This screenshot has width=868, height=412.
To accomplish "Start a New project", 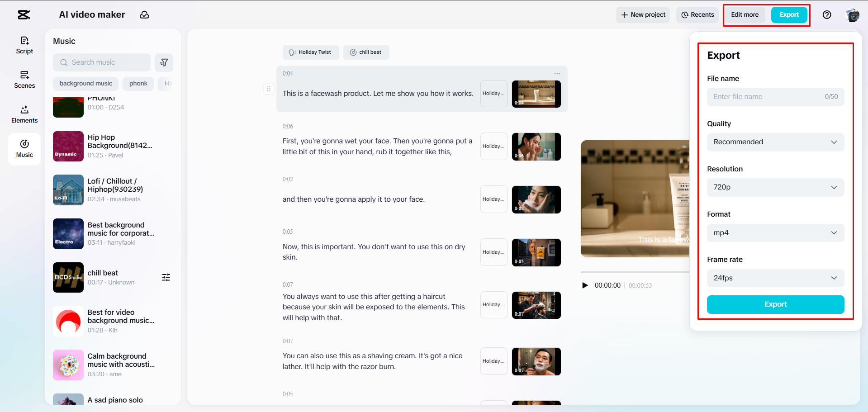I will pyautogui.click(x=643, y=14).
